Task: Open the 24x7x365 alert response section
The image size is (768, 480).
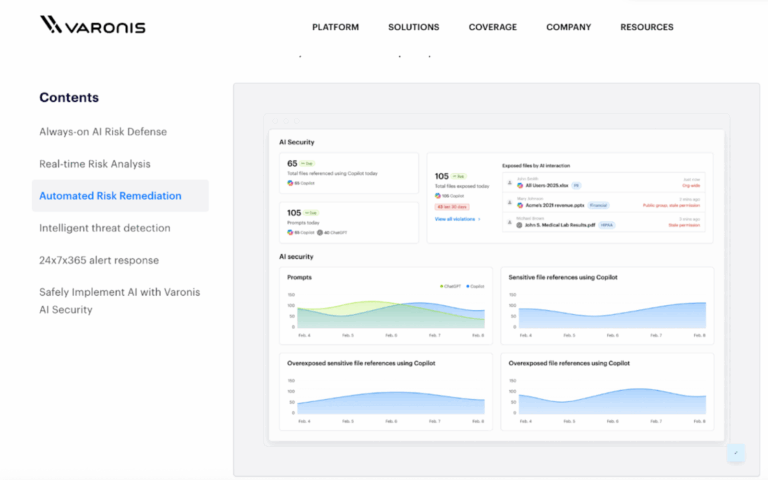Action: click(99, 260)
